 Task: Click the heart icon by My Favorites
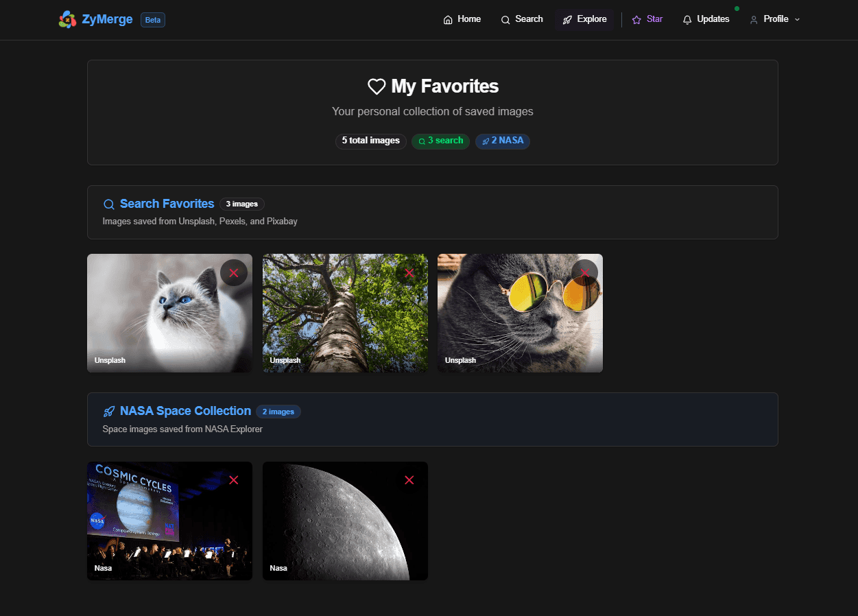pyautogui.click(x=377, y=86)
